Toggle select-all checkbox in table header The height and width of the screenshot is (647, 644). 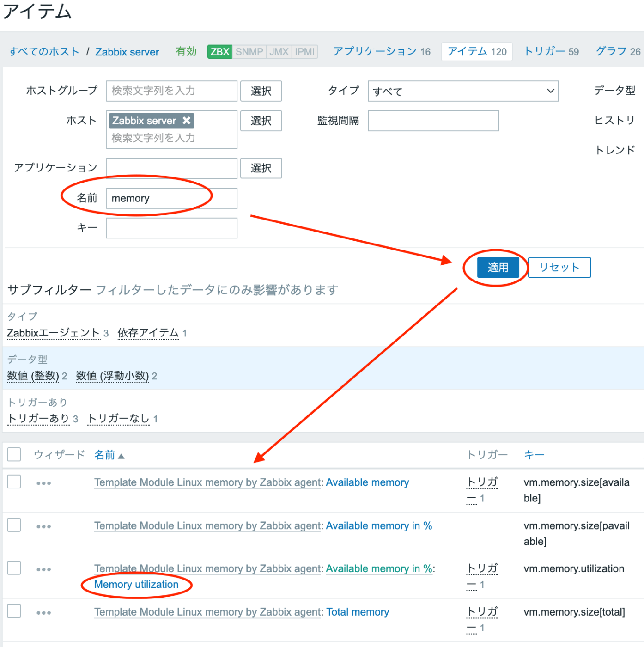click(x=14, y=454)
